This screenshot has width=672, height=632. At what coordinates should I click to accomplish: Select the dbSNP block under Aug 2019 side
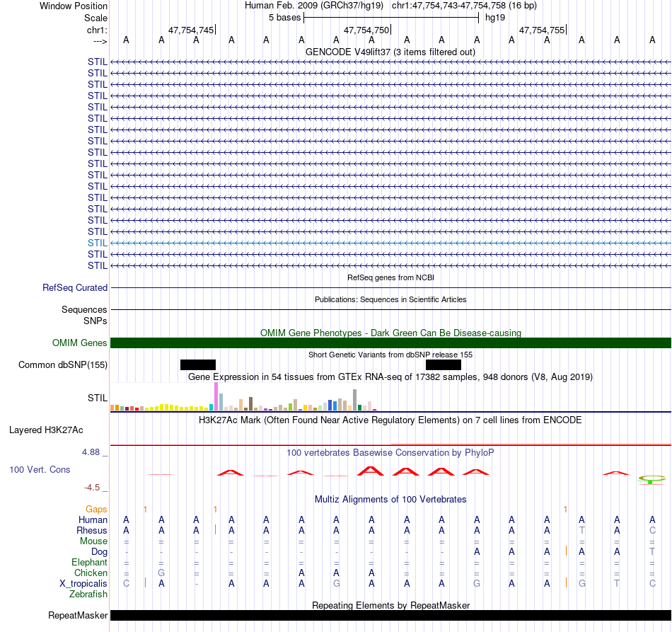[443, 365]
